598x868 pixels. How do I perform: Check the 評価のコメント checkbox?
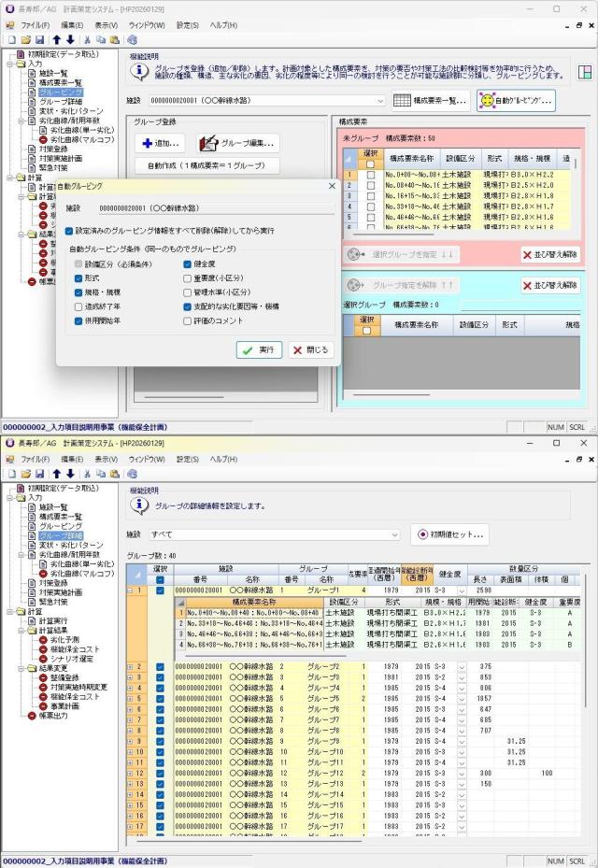click(187, 320)
